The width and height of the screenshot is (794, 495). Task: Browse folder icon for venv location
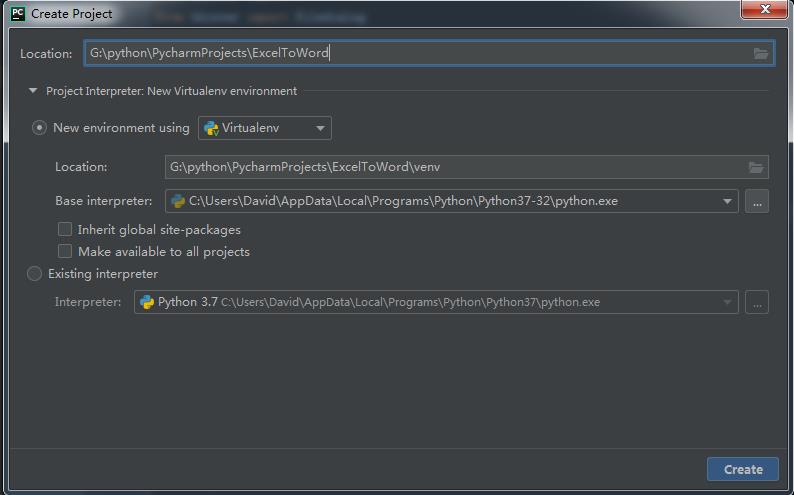pyautogui.click(x=756, y=167)
